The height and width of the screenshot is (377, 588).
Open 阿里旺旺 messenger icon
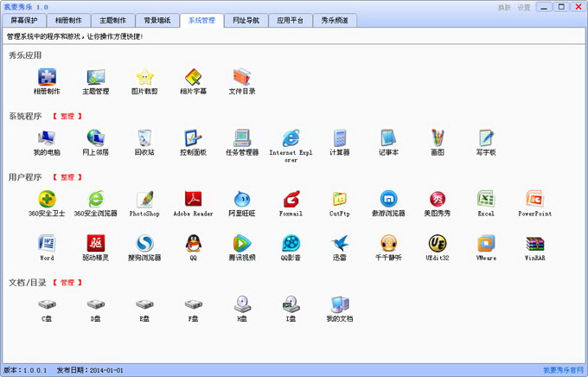pos(242,199)
